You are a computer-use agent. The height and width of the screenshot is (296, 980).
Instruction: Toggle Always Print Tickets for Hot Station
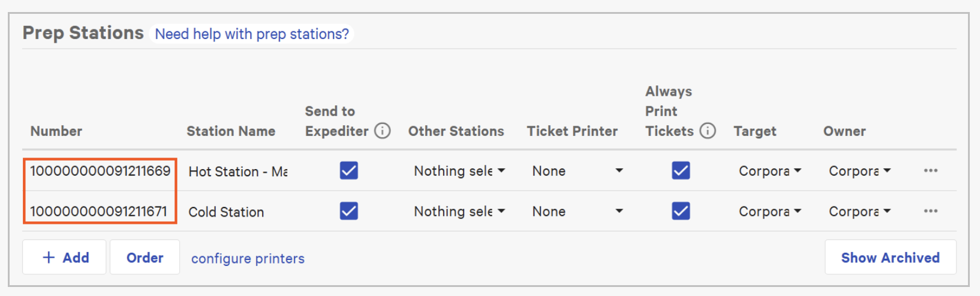pyautogui.click(x=681, y=171)
